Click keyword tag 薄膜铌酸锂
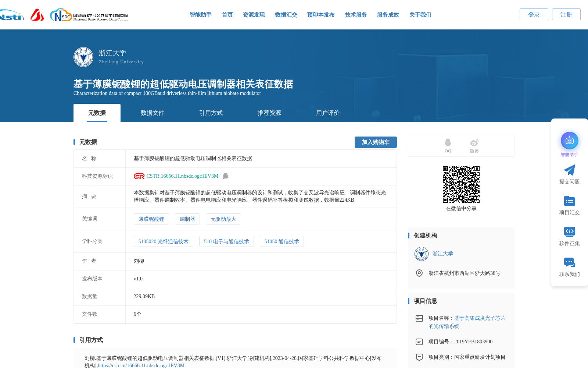The height and width of the screenshot is (368, 588). pos(151,219)
